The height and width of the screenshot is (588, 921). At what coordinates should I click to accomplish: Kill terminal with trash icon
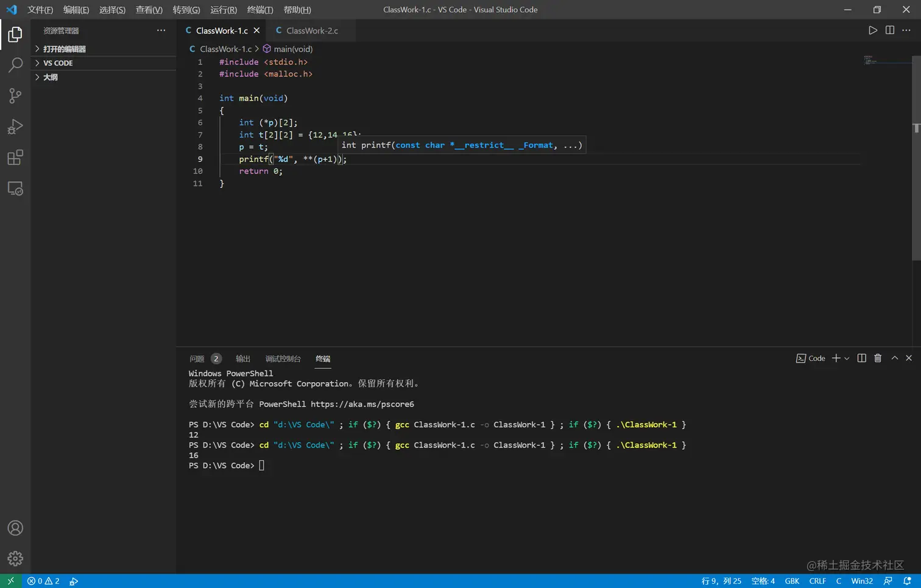point(878,359)
